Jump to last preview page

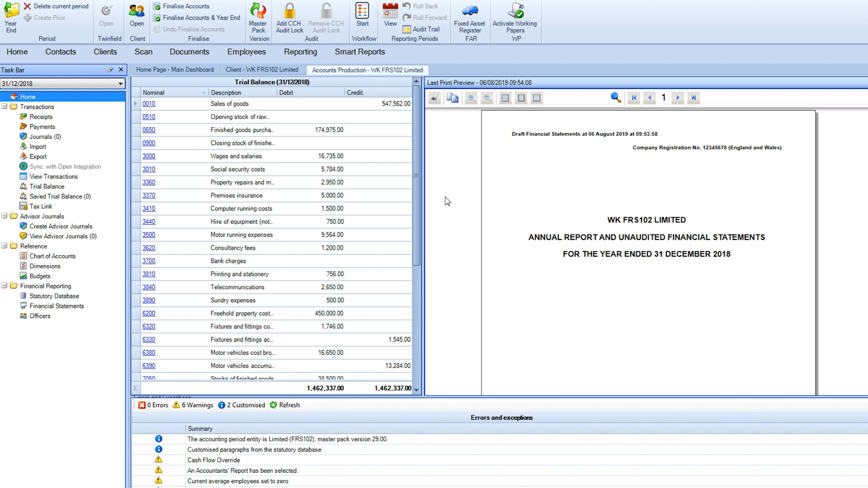693,98
